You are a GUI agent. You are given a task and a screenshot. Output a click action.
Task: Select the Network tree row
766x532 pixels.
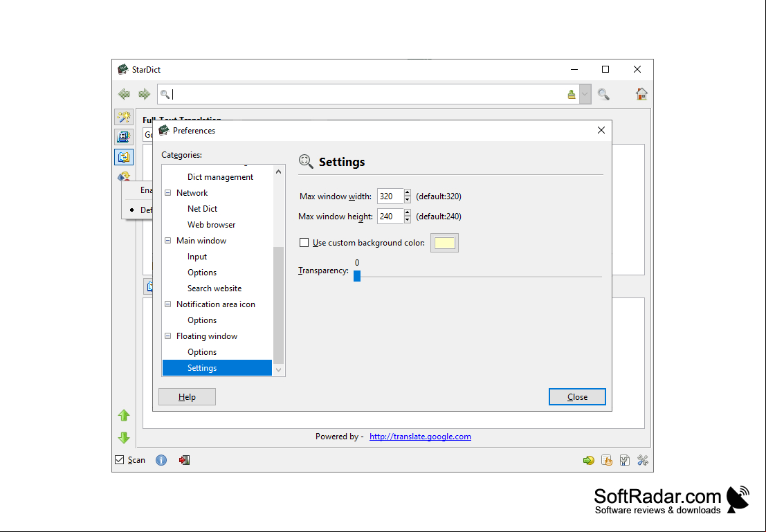click(192, 193)
